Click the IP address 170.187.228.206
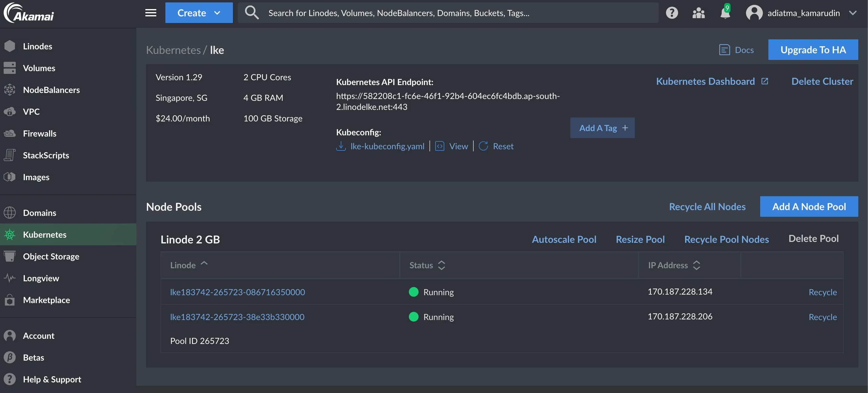 click(680, 316)
